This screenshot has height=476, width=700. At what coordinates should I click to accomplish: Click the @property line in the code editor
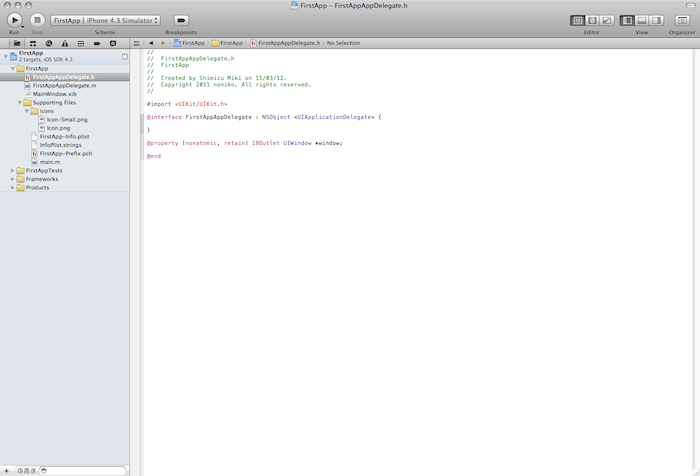(x=245, y=143)
